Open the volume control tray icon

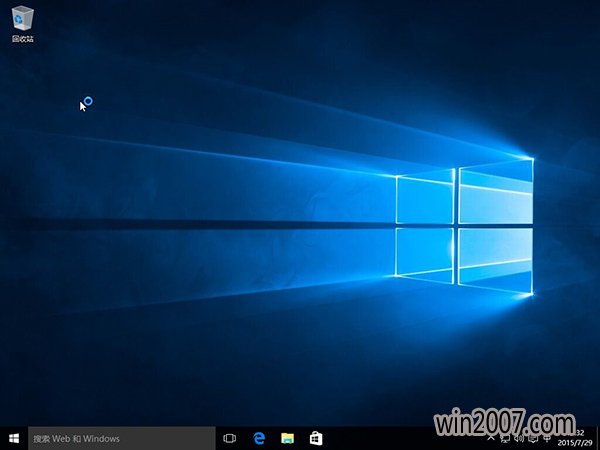[x=519, y=439]
